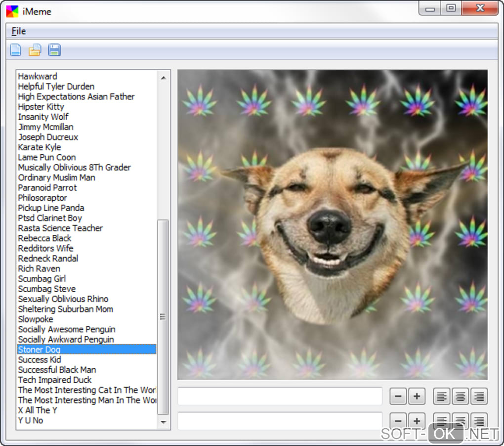Increase top text size with plus button
Viewport: 504px width, 446px height.
pos(417,396)
